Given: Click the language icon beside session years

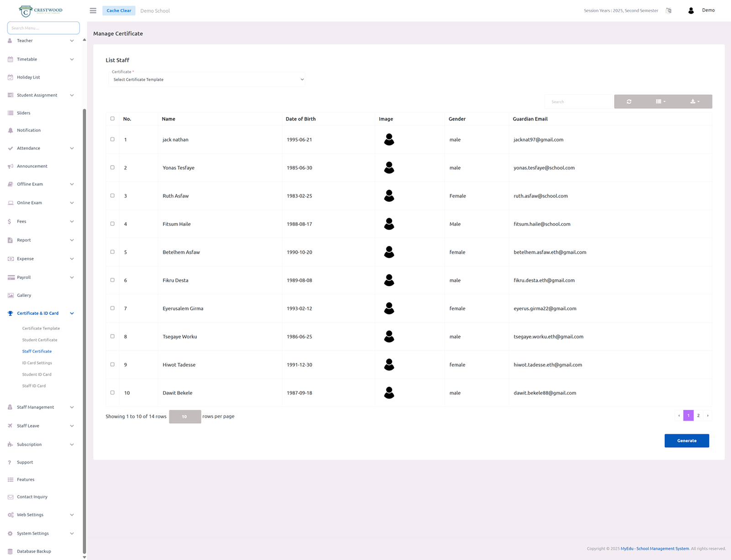Looking at the screenshot, I should click(668, 10).
